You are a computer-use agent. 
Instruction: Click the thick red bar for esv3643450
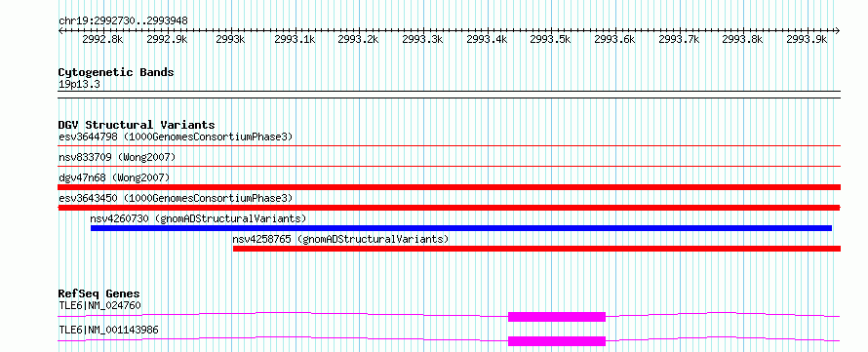click(x=449, y=208)
